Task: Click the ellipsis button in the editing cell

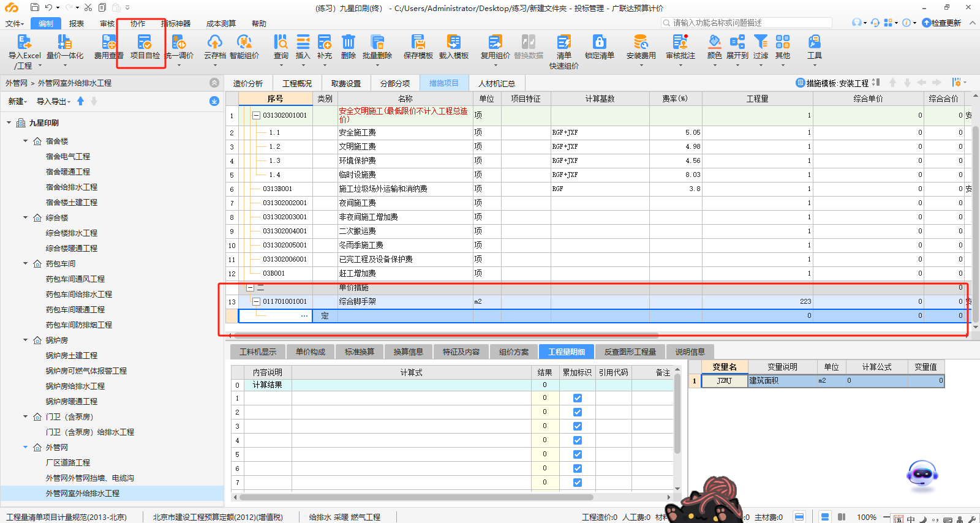Action: pos(304,316)
